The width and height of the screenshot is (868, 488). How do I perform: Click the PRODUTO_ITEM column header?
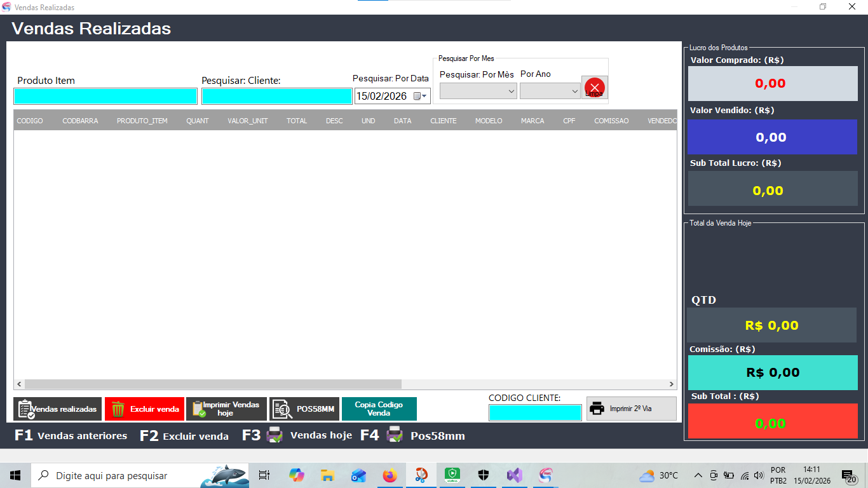pyautogui.click(x=142, y=121)
